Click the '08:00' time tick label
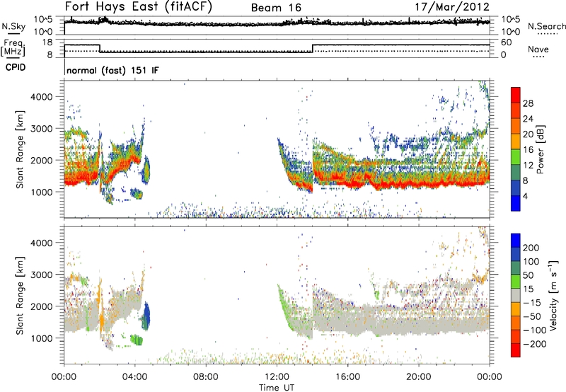Screen dimensions: 566x392 tap(206, 377)
